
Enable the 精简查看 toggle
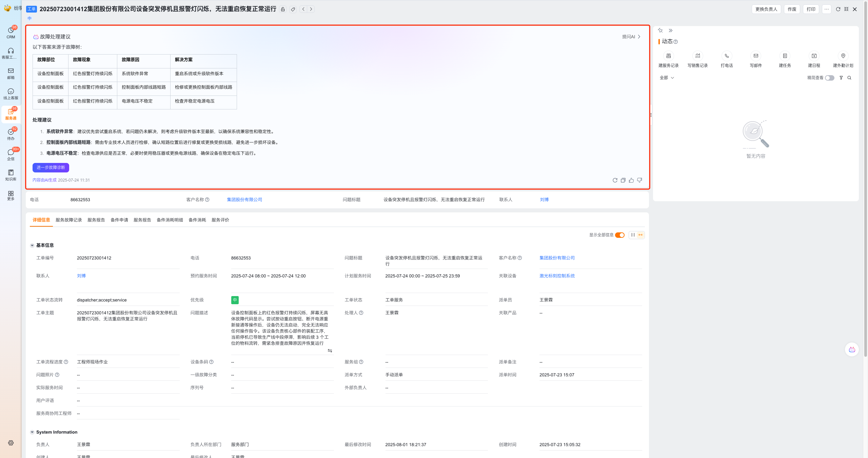pyautogui.click(x=829, y=78)
